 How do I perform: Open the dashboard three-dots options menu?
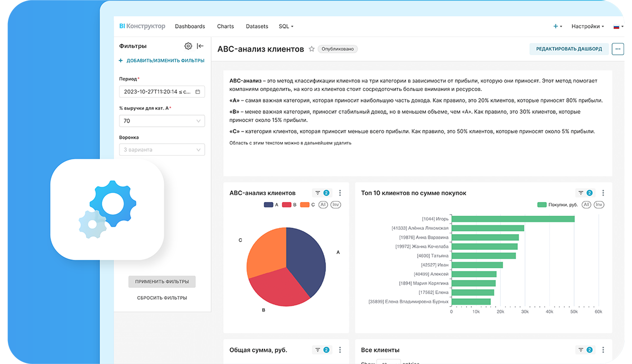(x=617, y=49)
